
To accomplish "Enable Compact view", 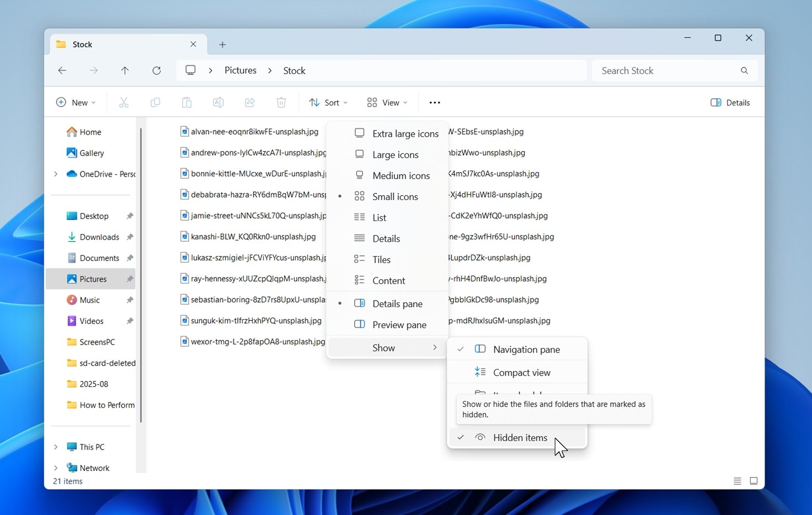I will tap(521, 373).
